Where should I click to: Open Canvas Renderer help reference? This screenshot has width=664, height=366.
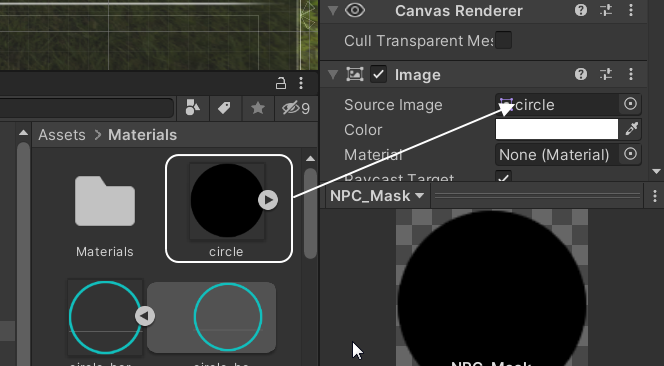pyautogui.click(x=581, y=11)
